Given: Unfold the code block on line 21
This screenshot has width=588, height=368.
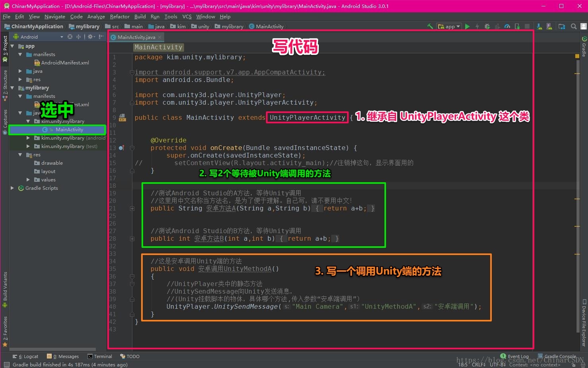Looking at the screenshot, I should (132, 208).
